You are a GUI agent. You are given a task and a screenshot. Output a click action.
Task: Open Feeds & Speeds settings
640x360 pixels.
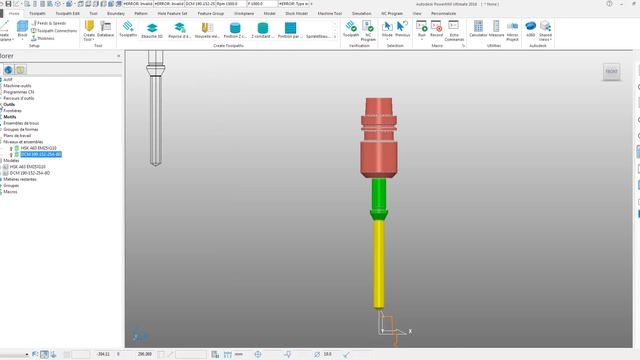(49, 23)
